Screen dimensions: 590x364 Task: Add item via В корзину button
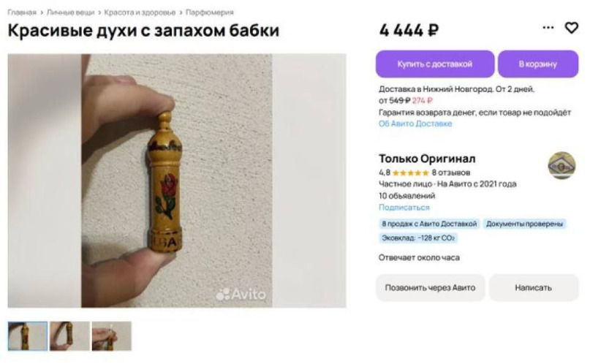(x=537, y=64)
